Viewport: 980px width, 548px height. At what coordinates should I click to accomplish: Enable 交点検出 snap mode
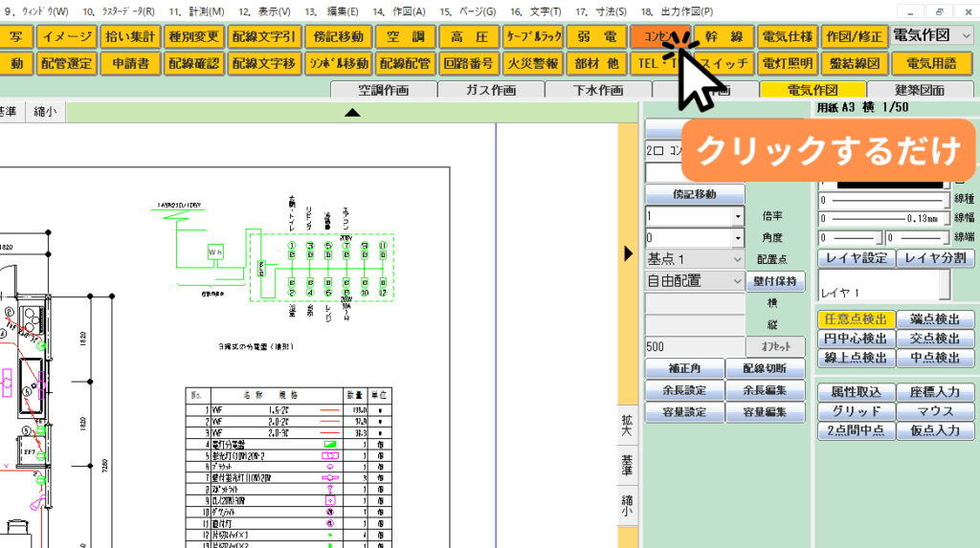(x=935, y=339)
